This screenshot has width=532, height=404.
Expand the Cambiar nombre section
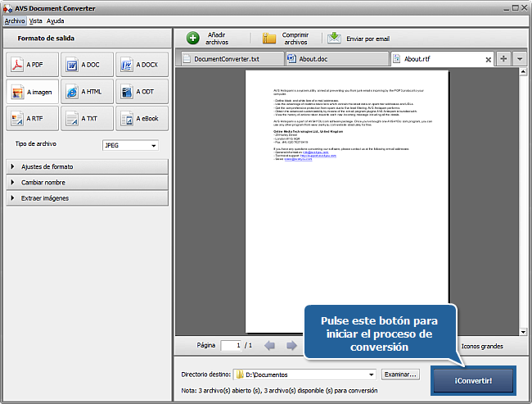tap(88, 183)
